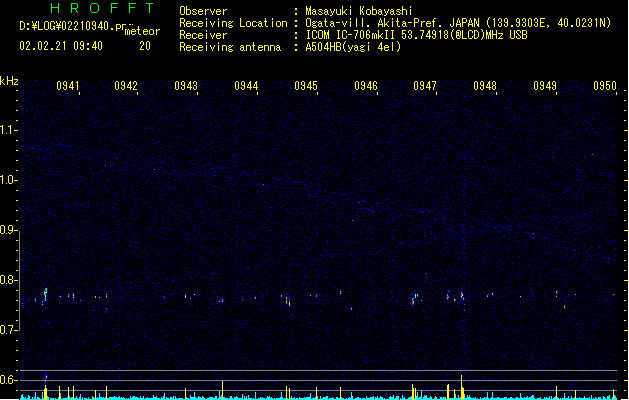Click the Ogata-vill. Akita-Pref. JAPAN coordinates text
The image size is (629, 400).
click(458, 23)
